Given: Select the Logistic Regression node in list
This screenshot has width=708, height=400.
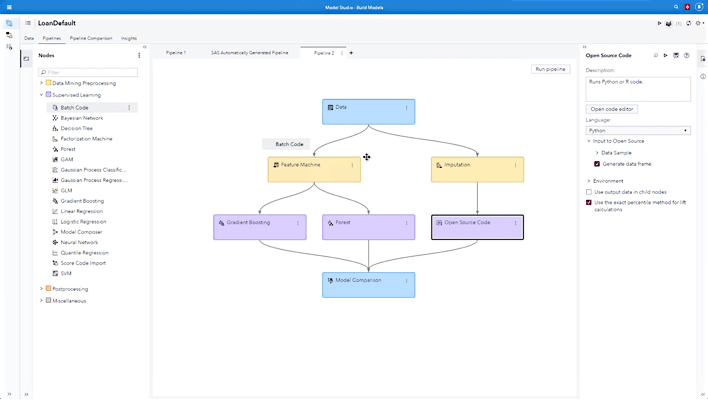Looking at the screenshot, I should 84,222.
